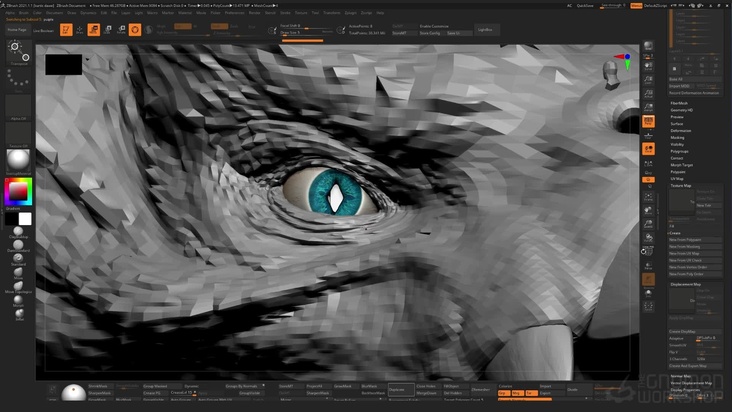Expand the FiberMesh subpalette

coord(679,103)
